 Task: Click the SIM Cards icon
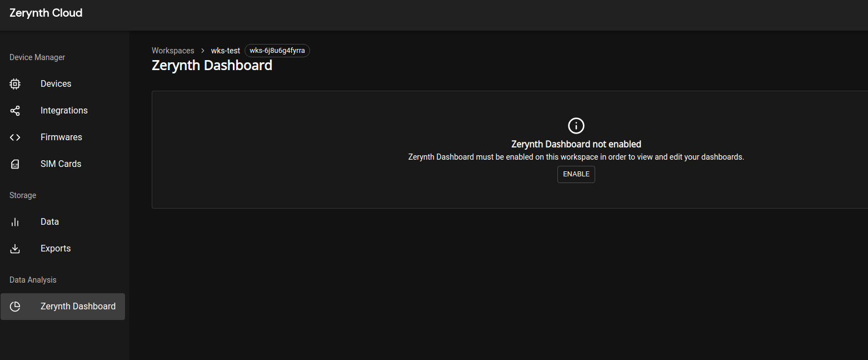15,164
